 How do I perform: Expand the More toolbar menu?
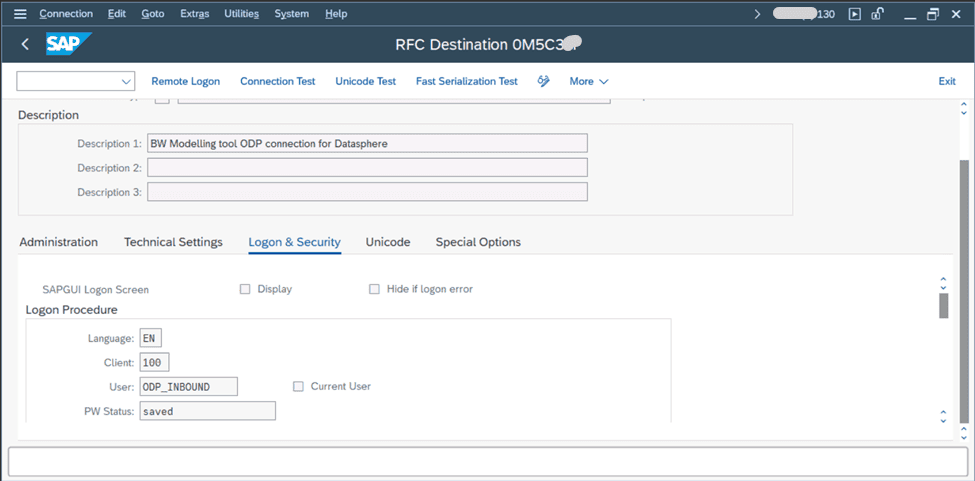point(588,81)
